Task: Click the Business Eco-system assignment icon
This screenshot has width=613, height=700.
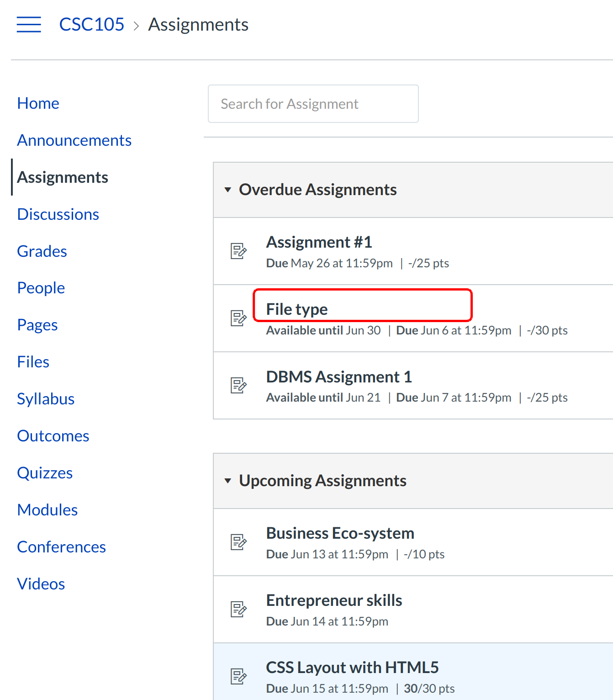Action: (238, 542)
